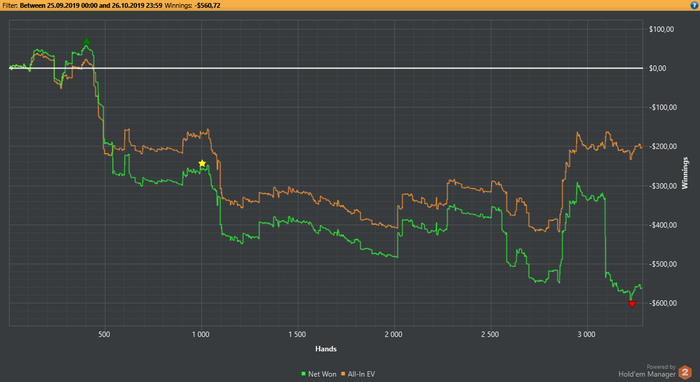This screenshot has width=700, height=382.
Task: Click the -$600,00 axis label
Action: point(662,303)
